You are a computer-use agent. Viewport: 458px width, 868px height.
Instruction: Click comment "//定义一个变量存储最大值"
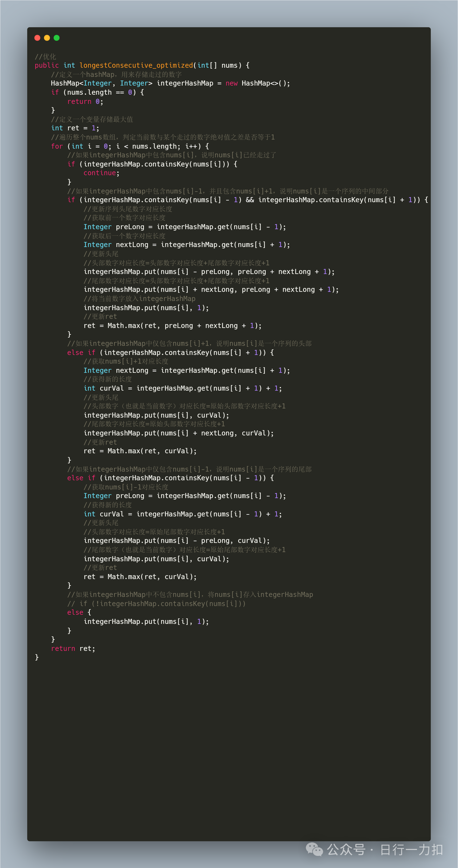pyautogui.click(x=92, y=119)
